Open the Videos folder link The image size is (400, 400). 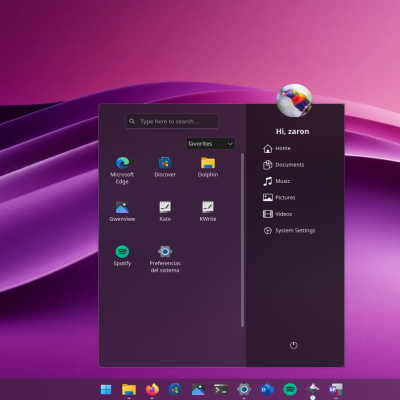277,214
